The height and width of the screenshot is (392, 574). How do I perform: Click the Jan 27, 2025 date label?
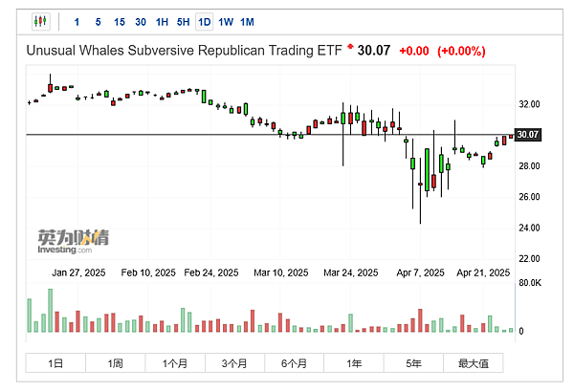point(78,273)
